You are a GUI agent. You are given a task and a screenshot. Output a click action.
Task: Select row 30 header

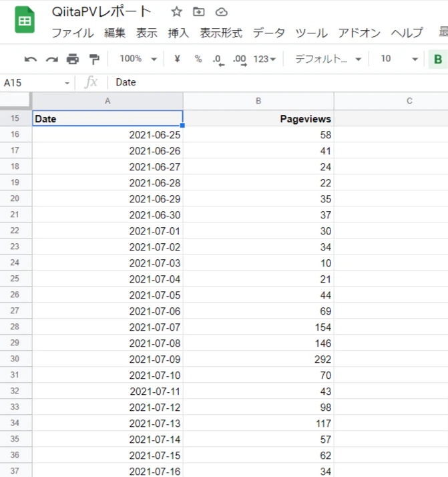click(x=15, y=359)
